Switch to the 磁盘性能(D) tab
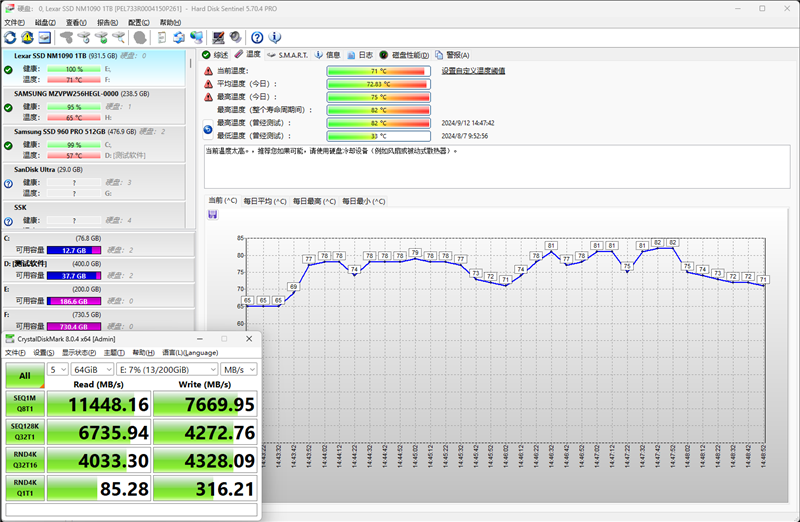This screenshot has width=800, height=522. 405,55
